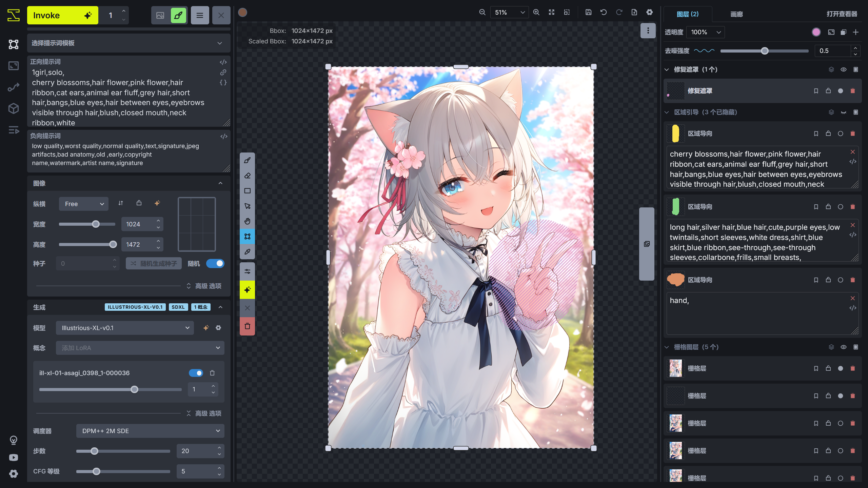Save canvas using the save icon
This screenshot has width=868, height=488.
(x=588, y=12)
